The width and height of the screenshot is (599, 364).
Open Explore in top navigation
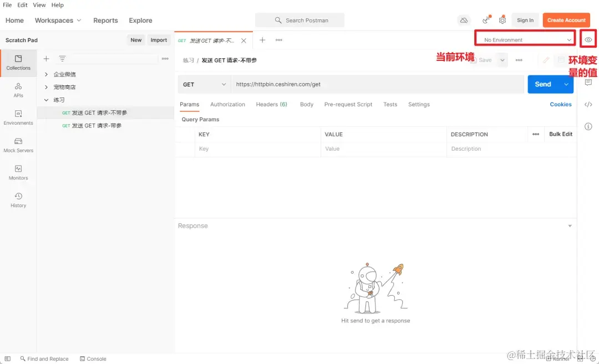click(140, 20)
